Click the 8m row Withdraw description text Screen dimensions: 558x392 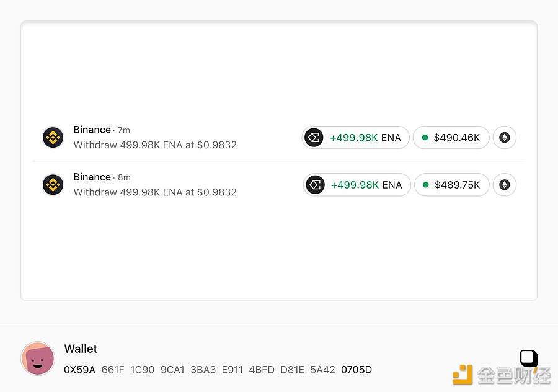pyautogui.click(x=155, y=192)
